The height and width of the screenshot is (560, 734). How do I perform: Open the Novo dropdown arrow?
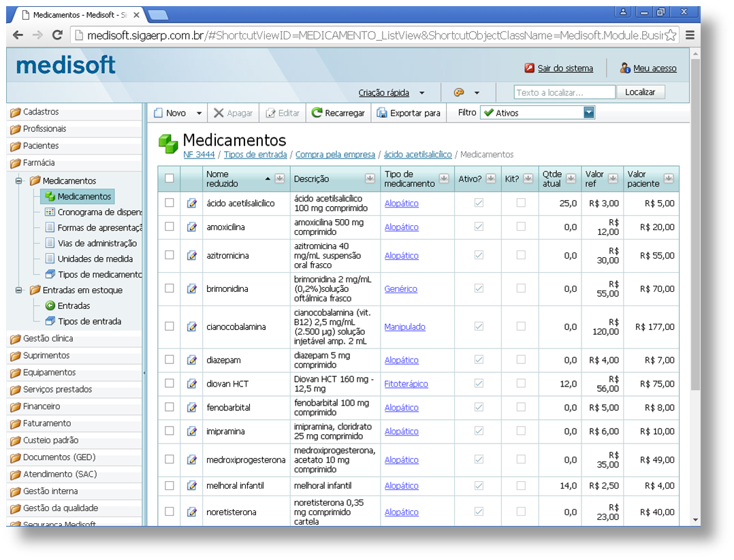coord(199,113)
